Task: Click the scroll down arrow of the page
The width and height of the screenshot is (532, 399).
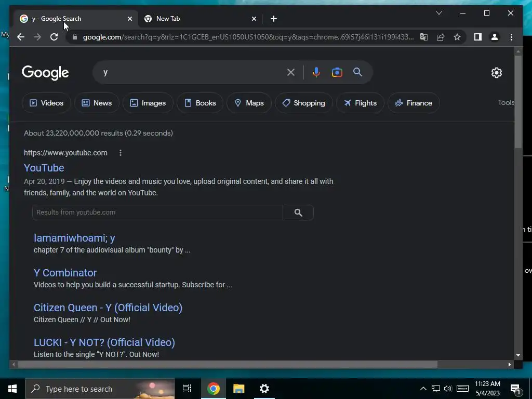Action: (518, 355)
